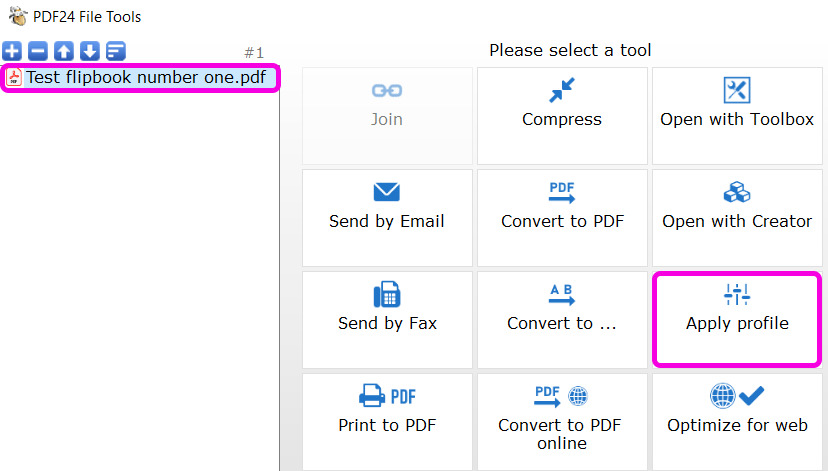
Task: Open with Toolbox tile
Action: pyautogui.click(x=737, y=116)
